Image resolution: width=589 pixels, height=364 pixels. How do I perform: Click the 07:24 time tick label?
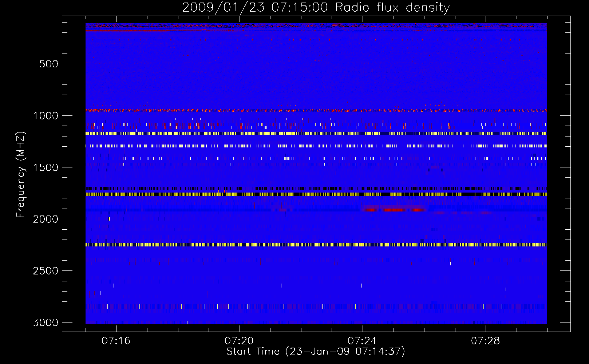[362, 341]
